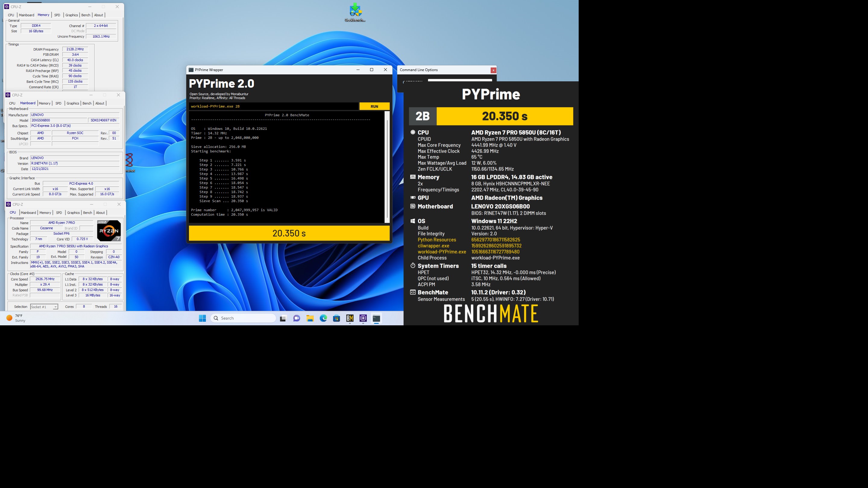Open the Windows Start menu

pyautogui.click(x=202, y=318)
